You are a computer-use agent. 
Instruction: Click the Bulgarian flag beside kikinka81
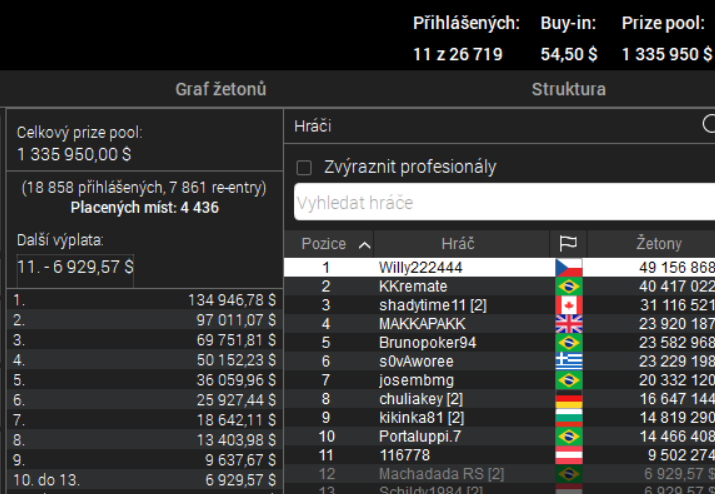click(569, 418)
